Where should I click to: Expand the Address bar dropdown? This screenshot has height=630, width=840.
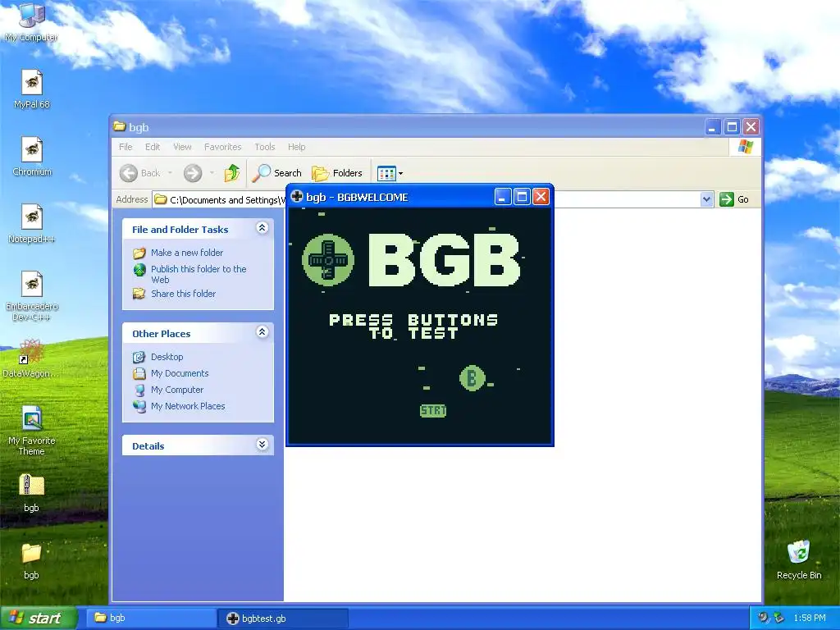click(706, 199)
